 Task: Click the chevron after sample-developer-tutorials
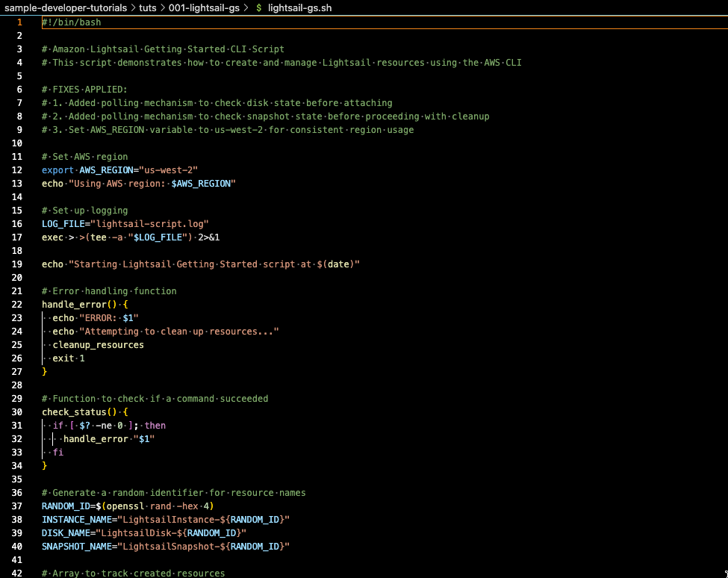[x=133, y=8]
